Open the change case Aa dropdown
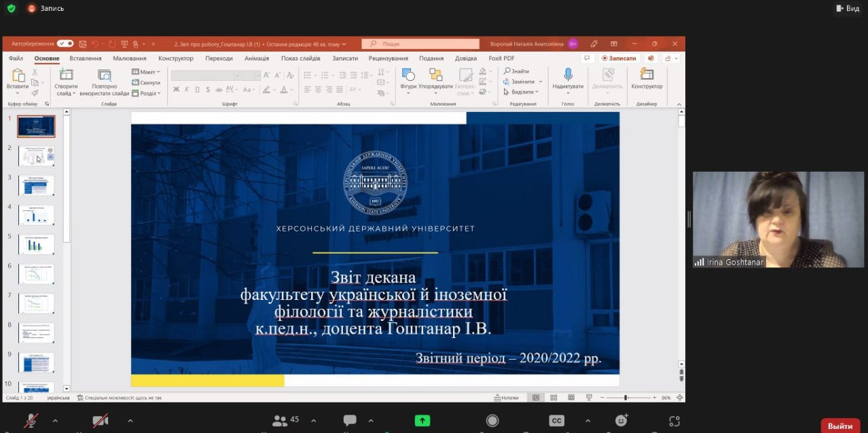 [249, 89]
